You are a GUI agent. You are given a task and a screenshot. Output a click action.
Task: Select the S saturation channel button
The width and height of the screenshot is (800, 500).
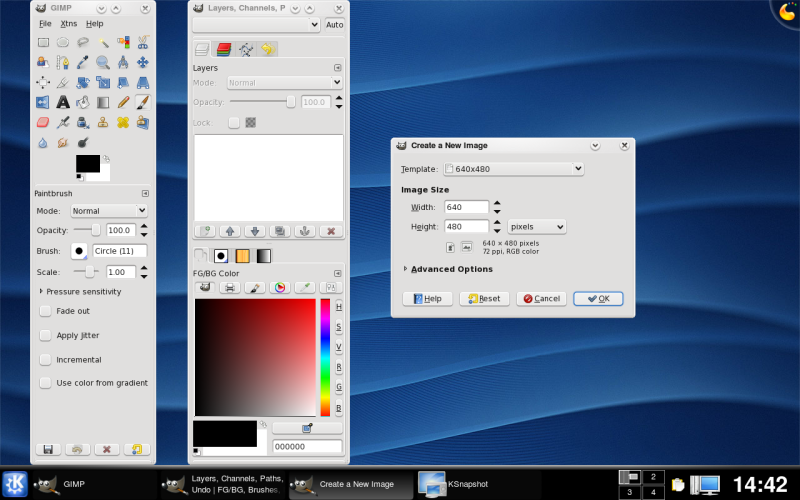click(339, 327)
